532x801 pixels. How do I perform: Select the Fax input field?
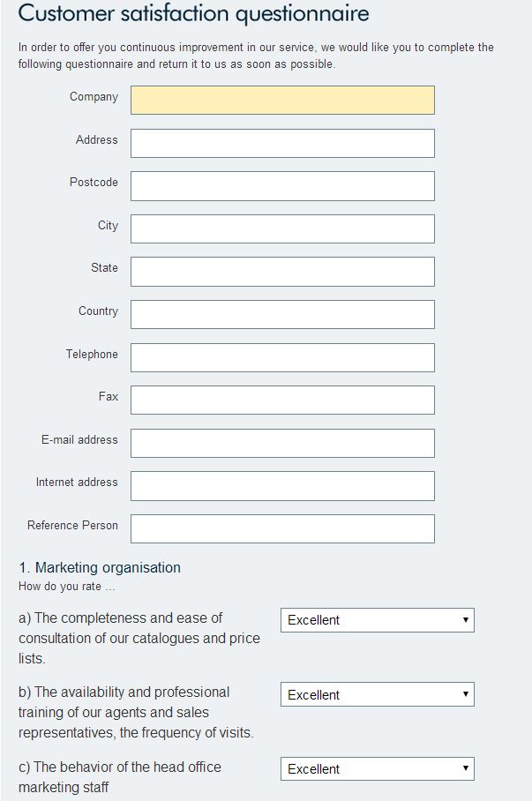pyautogui.click(x=282, y=400)
